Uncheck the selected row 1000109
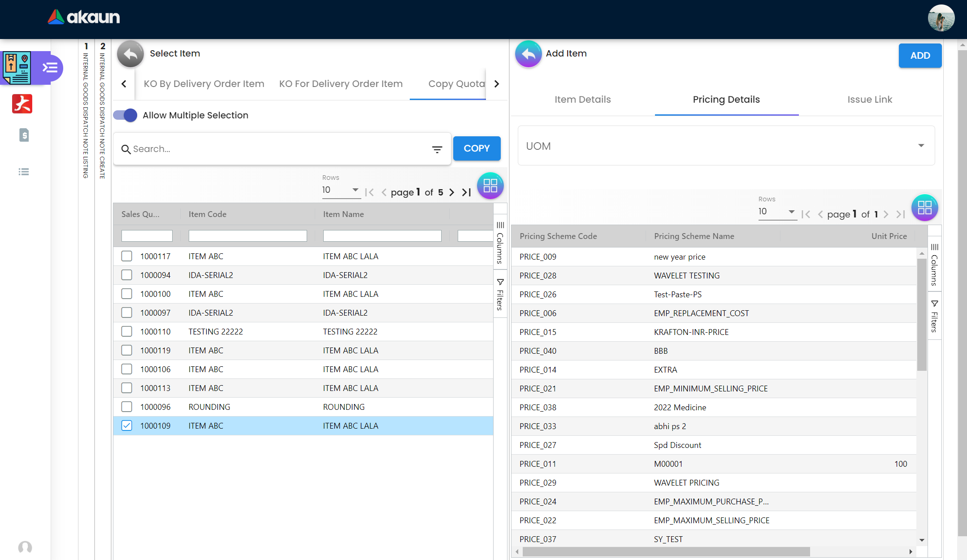967x560 pixels. 127,425
